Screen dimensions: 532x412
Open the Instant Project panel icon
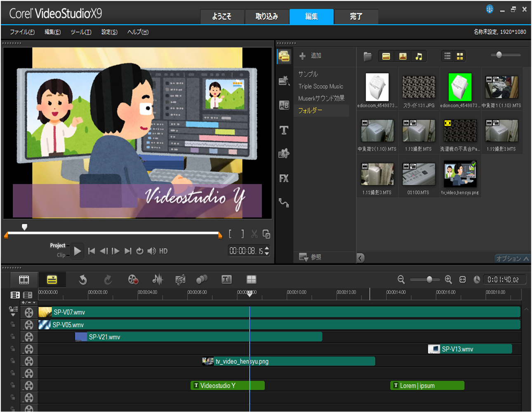tap(284, 81)
